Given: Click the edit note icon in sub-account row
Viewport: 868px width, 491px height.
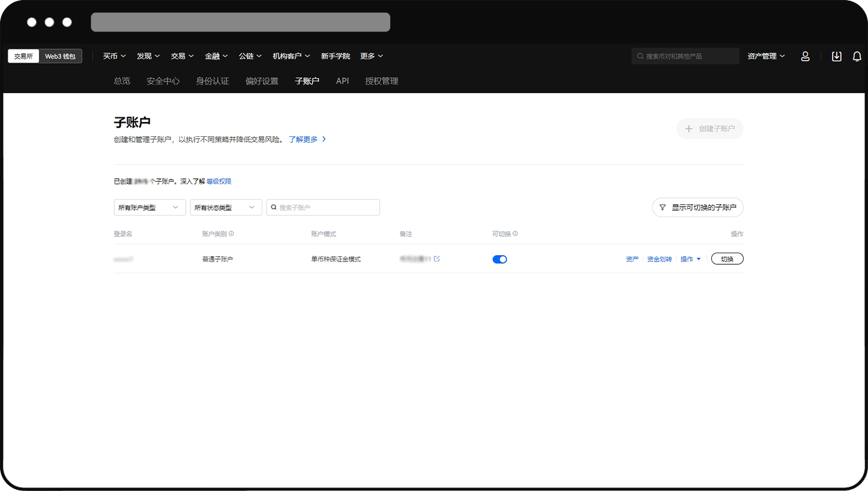Looking at the screenshot, I should pos(436,258).
